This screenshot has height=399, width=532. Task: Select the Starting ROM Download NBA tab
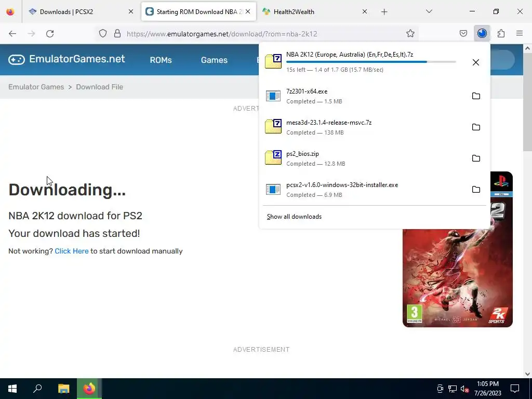click(198, 12)
